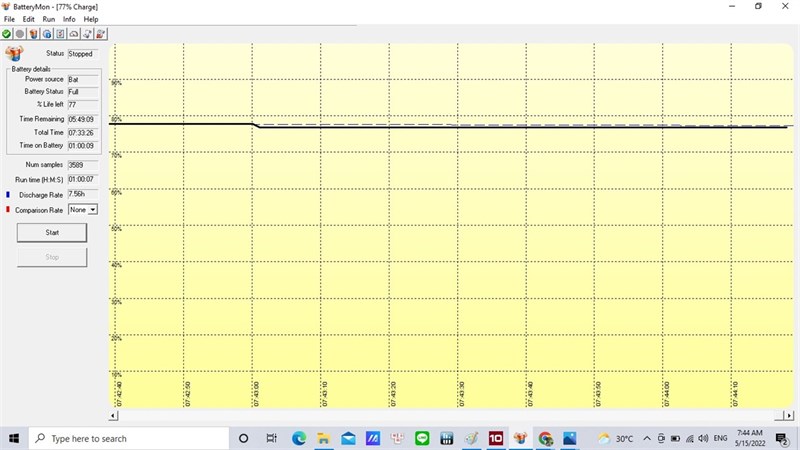The width and height of the screenshot is (800, 450).
Task: Open the notification center icon
Action: click(x=782, y=438)
